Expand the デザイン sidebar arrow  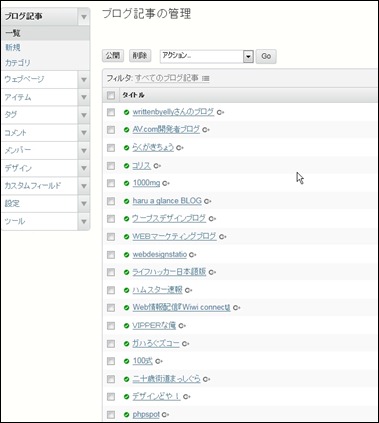click(x=84, y=168)
